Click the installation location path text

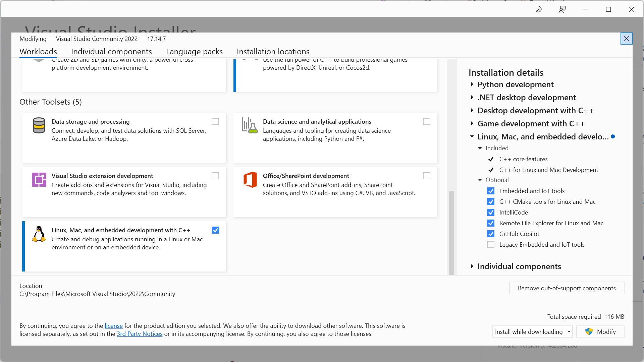pos(97,294)
